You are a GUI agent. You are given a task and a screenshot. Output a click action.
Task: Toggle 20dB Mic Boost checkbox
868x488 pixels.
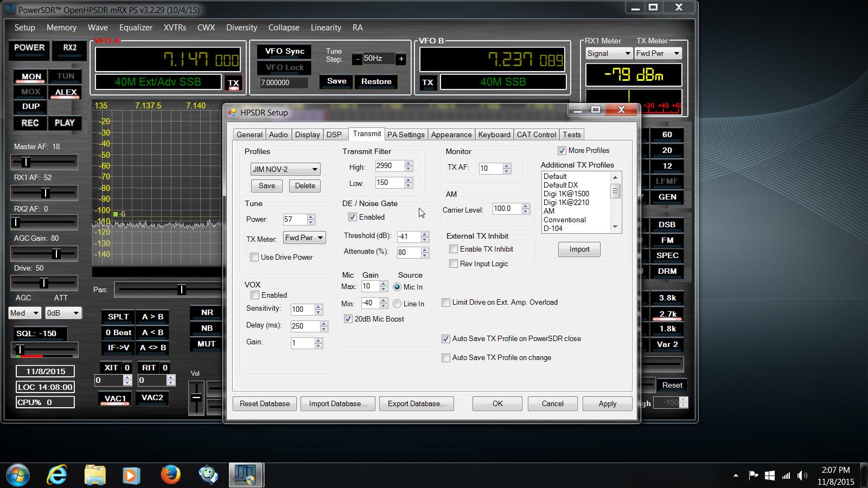tap(348, 319)
